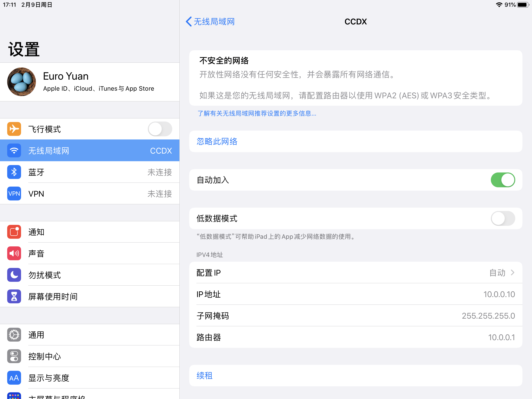Tap 忽略此网络 to forget network
The width and height of the screenshot is (532, 399).
coord(217,141)
